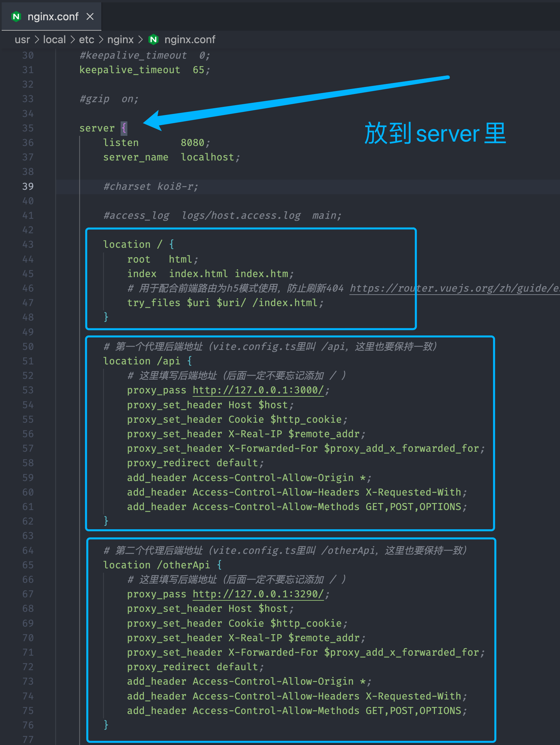Click 'proxy_redirect default;' on line 58
Image resolution: width=560 pixels, height=745 pixels.
pos(195,463)
